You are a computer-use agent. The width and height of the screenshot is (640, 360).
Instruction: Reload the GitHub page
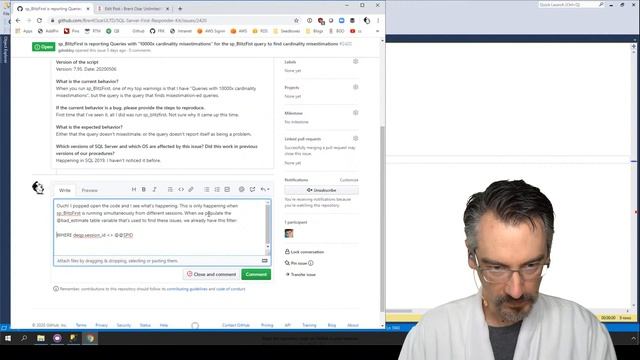click(x=39, y=20)
